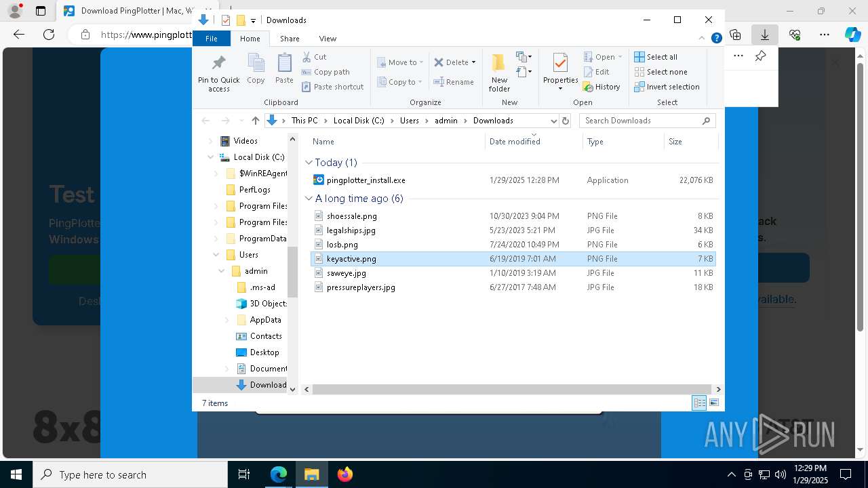The height and width of the screenshot is (488, 868).
Task: Open Explorer help question mark
Action: (x=716, y=39)
